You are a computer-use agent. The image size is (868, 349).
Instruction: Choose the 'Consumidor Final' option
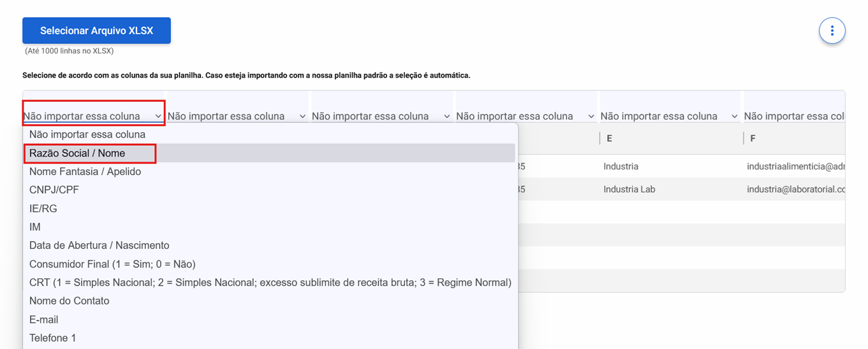click(x=270, y=264)
